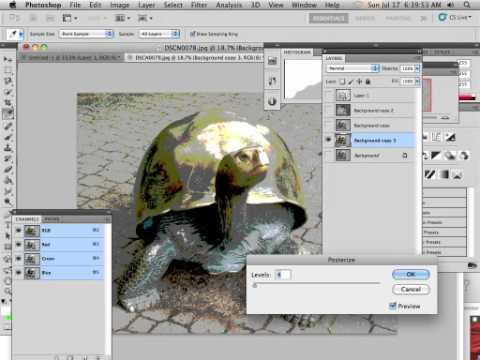Open the Layer menu

pyautogui.click(x=147, y=5)
